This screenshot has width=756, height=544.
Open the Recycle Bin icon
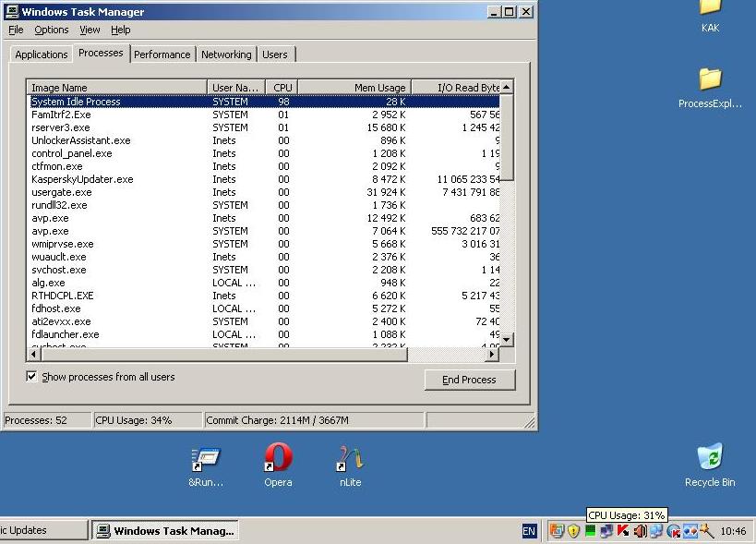click(x=710, y=465)
